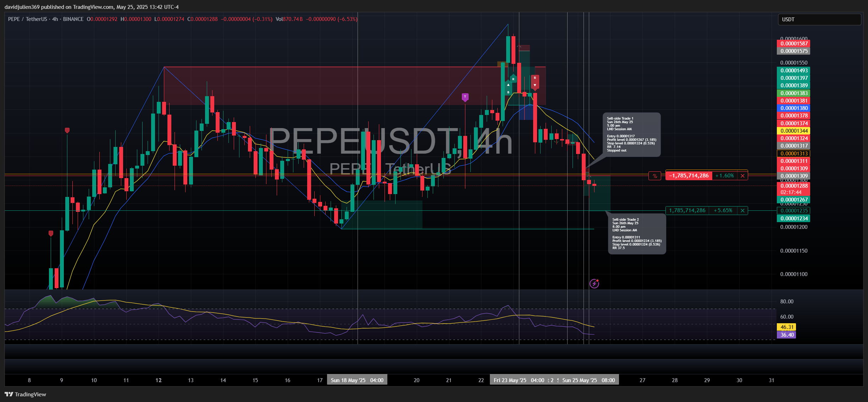Image resolution: width=868 pixels, height=402 pixels.
Task: Click the 27 date tick on the time axis
Action: tap(642, 380)
